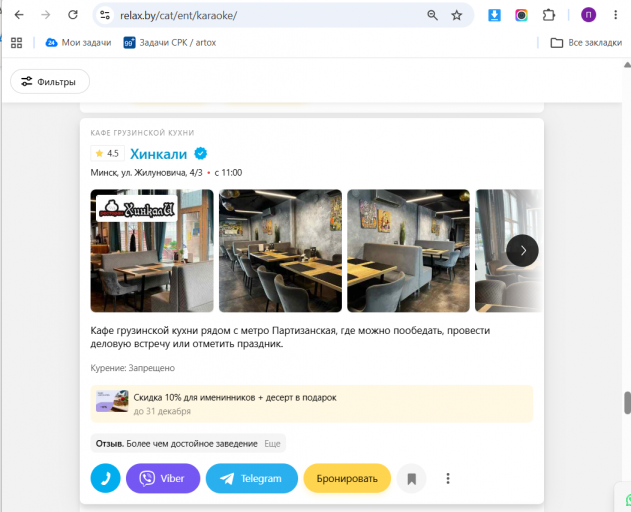
Task: Click the promo thumbnail image in discount banner
Action: tap(112, 401)
